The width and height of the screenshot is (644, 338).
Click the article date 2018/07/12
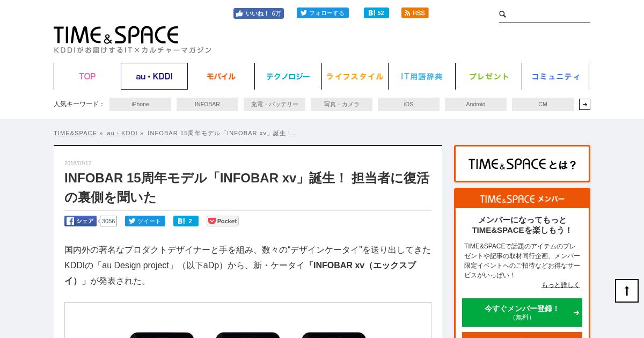coord(78,163)
